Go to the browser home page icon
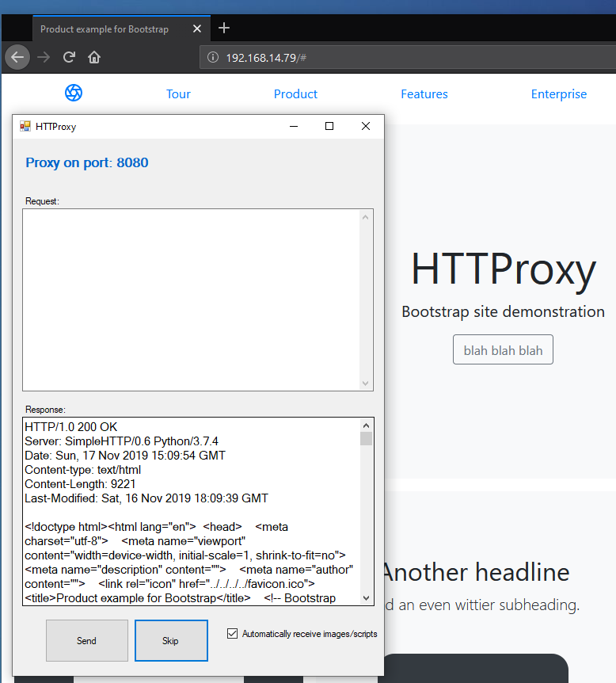 click(x=94, y=57)
